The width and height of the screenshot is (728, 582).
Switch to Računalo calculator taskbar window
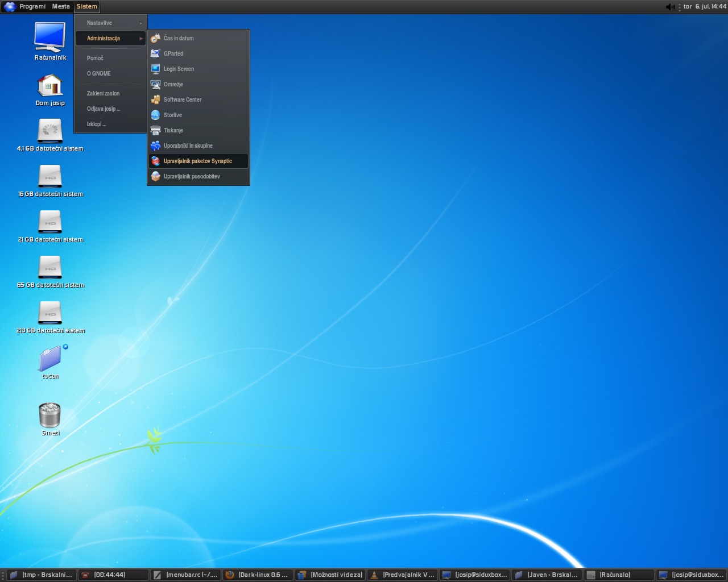point(618,575)
